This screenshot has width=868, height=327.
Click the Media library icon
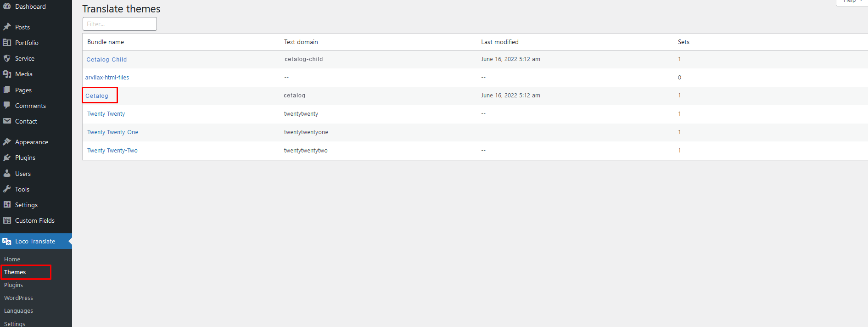(x=7, y=74)
